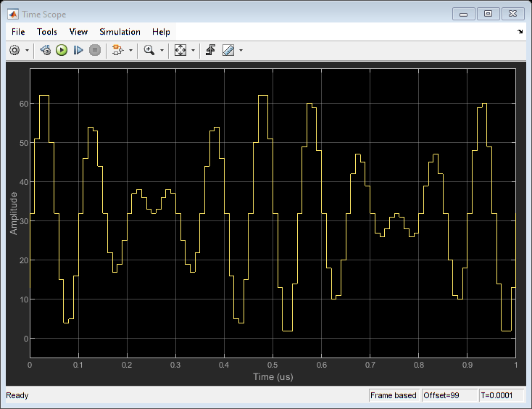Viewport: 532px width, 409px height.
Task: Click the Amplitude y-axis label
Action: [13, 213]
